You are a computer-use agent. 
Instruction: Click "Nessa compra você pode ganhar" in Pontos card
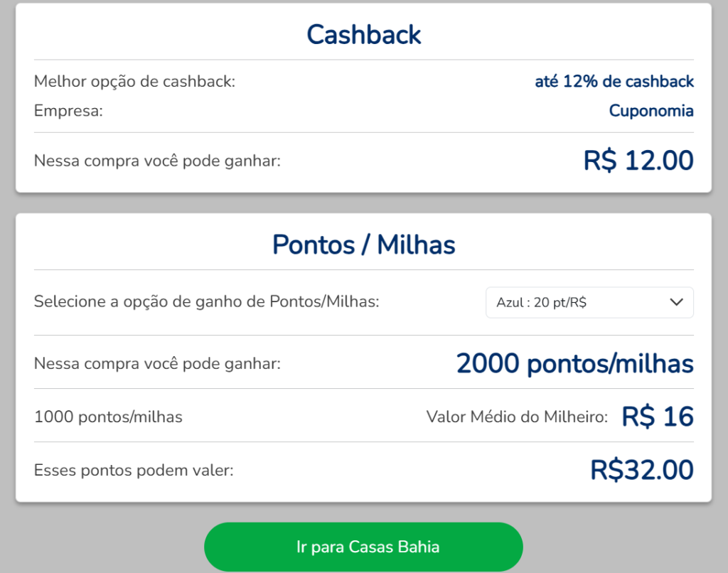(x=157, y=365)
